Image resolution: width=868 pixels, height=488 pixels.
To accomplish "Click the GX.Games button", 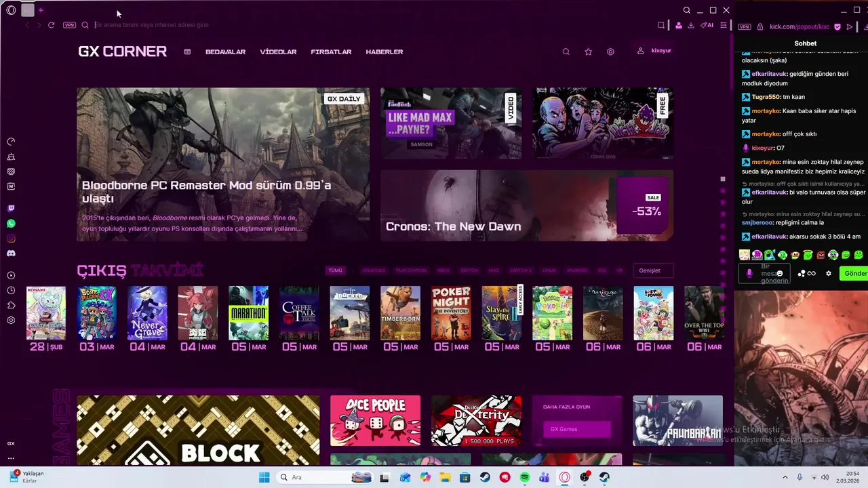I will [x=577, y=429].
